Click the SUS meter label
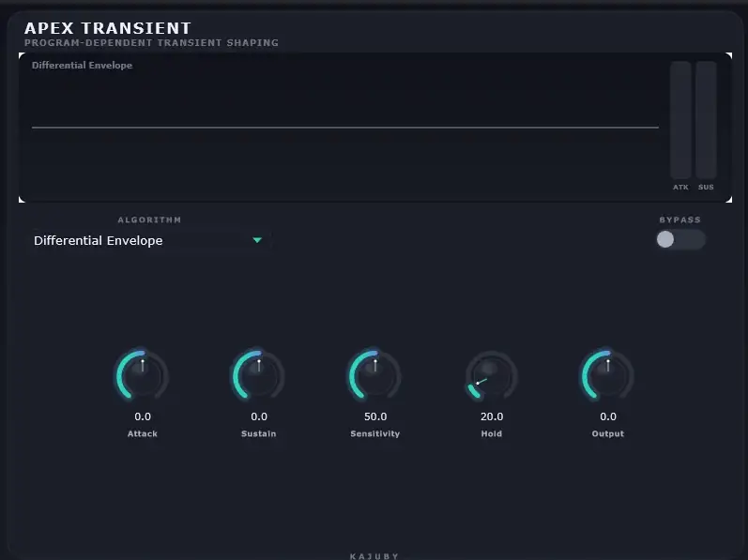The width and height of the screenshot is (748, 560). point(706,188)
